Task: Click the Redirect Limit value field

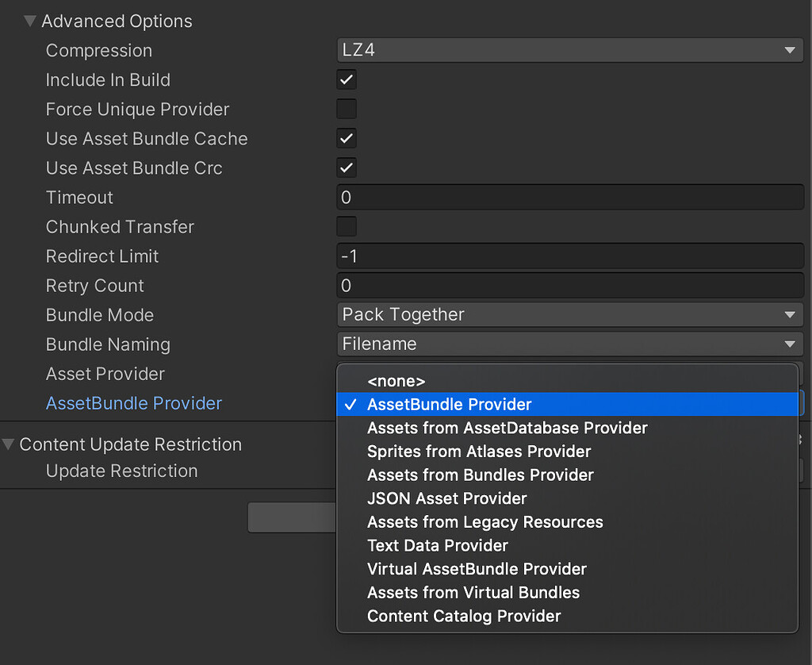Action: [x=570, y=256]
